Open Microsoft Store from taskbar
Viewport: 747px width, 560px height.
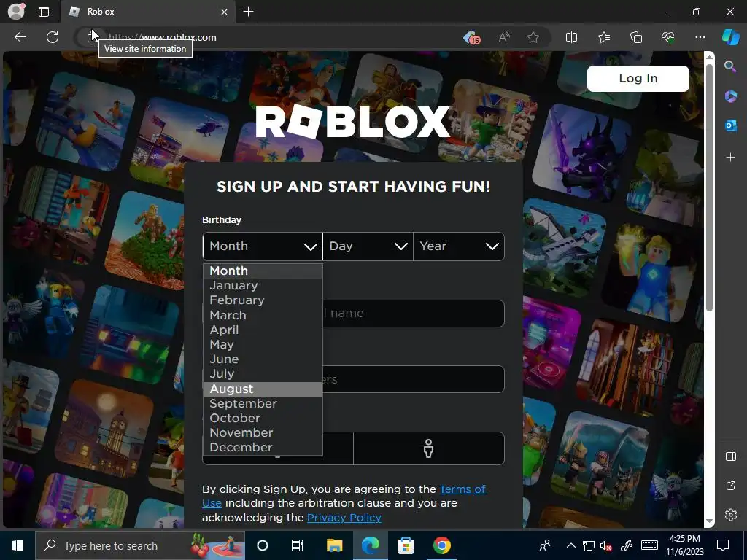click(x=406, y=545)
